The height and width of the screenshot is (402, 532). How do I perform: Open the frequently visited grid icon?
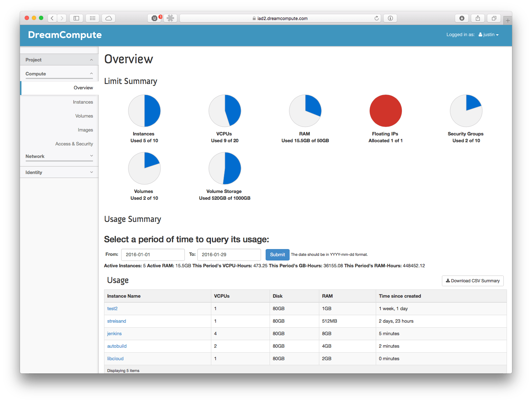click(x=92, y=18)
